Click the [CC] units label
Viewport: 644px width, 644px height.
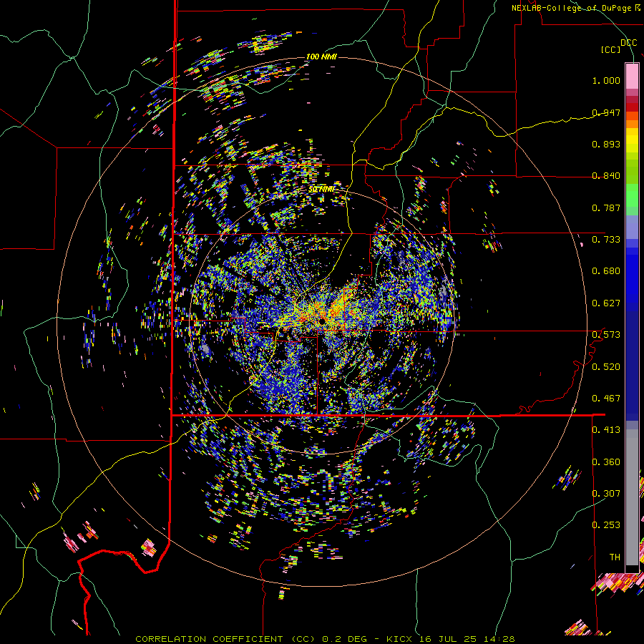[x=611, y=49]
